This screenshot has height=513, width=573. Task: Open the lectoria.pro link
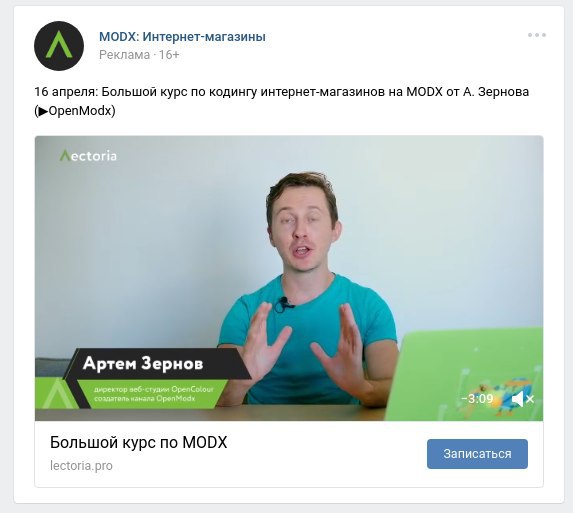[81, 466]
